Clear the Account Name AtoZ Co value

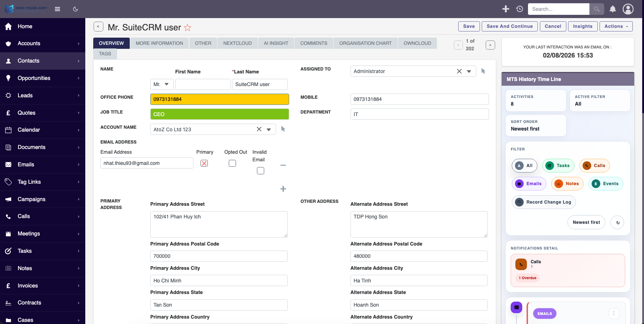(x=259, y=129)
